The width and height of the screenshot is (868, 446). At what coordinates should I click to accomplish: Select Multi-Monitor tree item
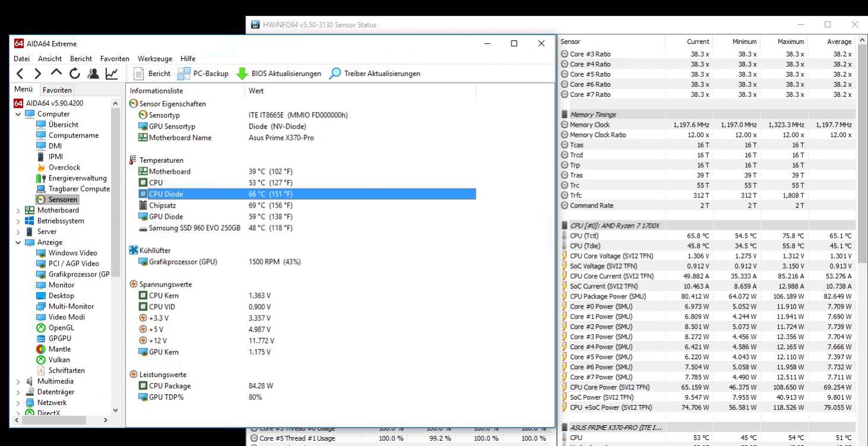tap(65, 307)
